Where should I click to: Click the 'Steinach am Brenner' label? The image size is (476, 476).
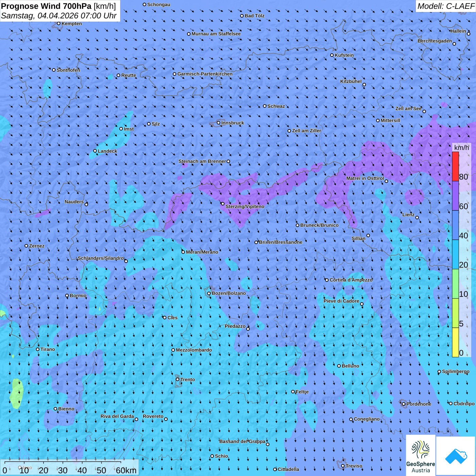pos(202,161)
